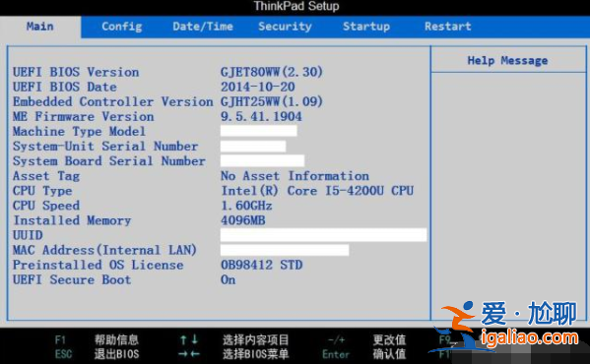
Task: Open the Date/Time tab
Action: click(x=203, y=27)
